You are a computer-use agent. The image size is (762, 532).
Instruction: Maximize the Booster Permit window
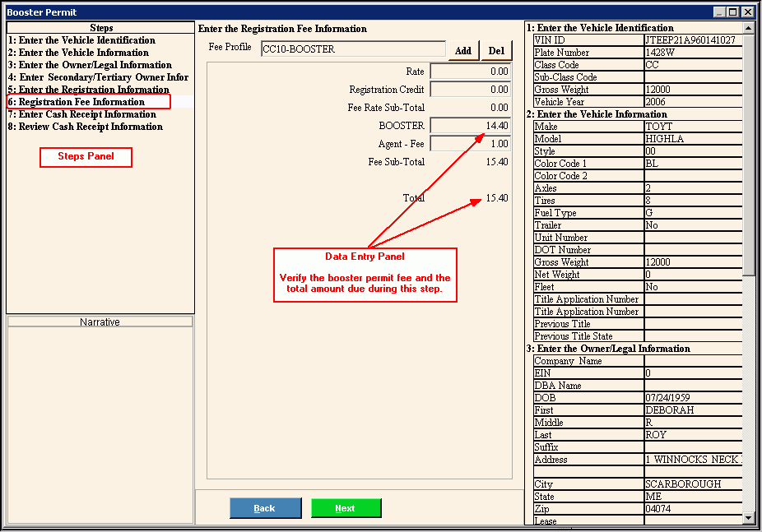tap(733, 12)
